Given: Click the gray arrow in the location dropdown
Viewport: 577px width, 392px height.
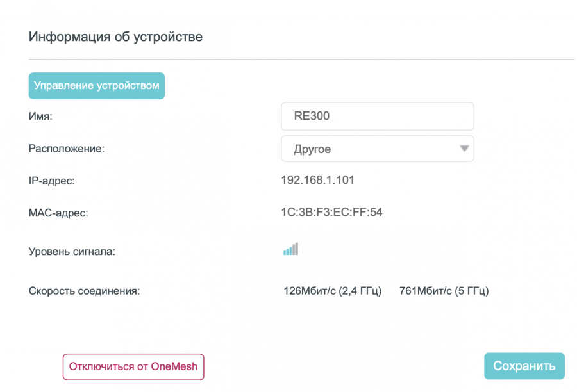Looking at the screenshot, I should point(464,149).
